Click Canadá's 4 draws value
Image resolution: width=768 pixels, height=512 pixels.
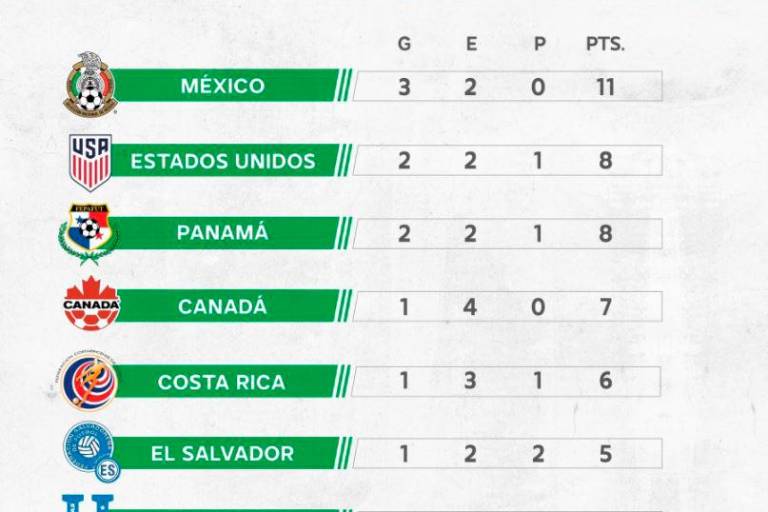click(x=470, y=307)
